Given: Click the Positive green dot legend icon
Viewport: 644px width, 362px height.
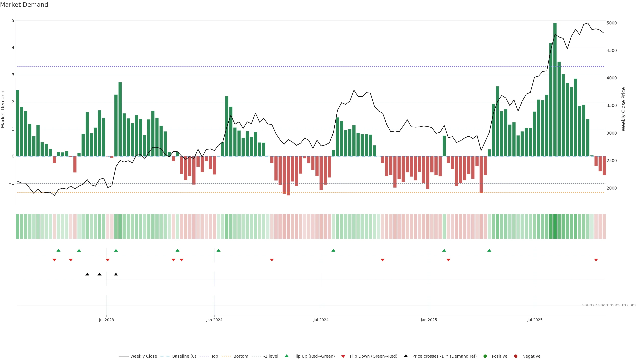Looking at the screenshot, I should coord(485,356).
